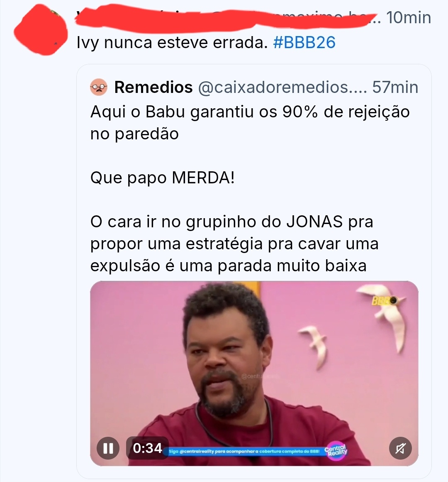Screen dimensions: 448x482
Task: Open the #BBB26 hashtag
Action: [x=304, y=42]
